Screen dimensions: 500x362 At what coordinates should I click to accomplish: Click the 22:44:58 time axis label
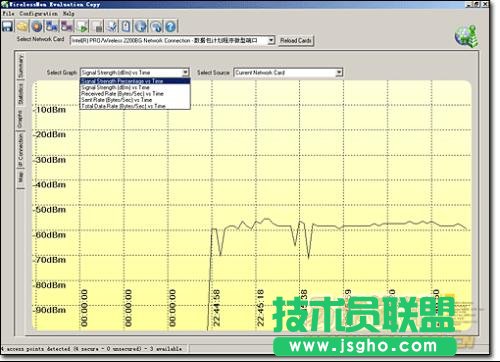(216, 308)
